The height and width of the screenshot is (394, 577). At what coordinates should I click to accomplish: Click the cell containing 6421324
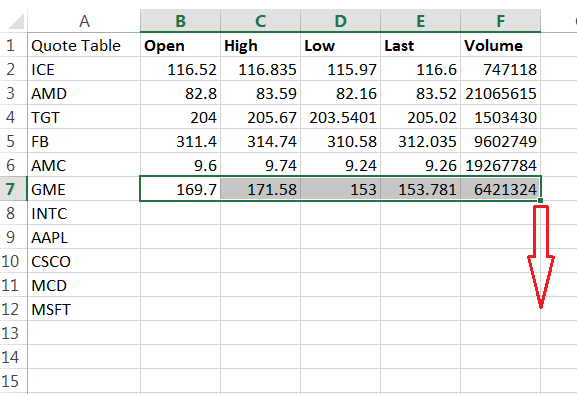500,189
